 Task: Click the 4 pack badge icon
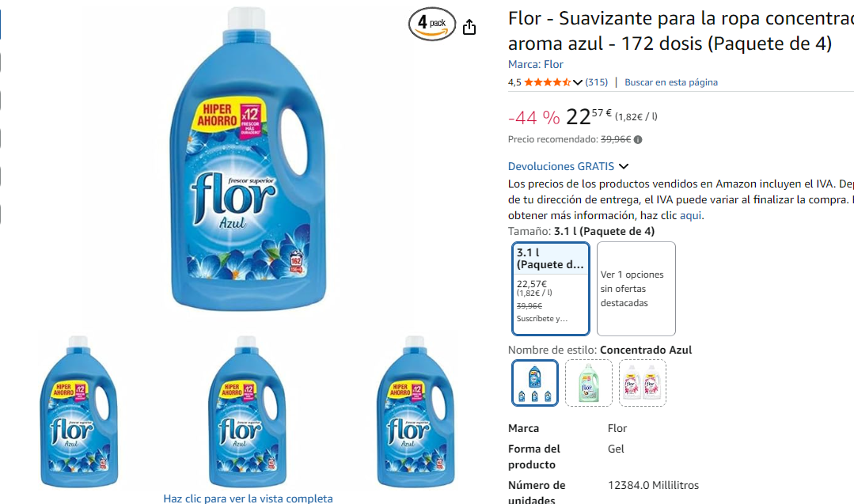point(432,24)
